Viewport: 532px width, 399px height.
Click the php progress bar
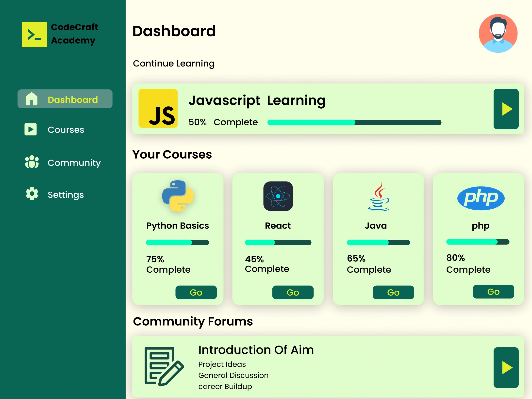[x=478, y=242]
